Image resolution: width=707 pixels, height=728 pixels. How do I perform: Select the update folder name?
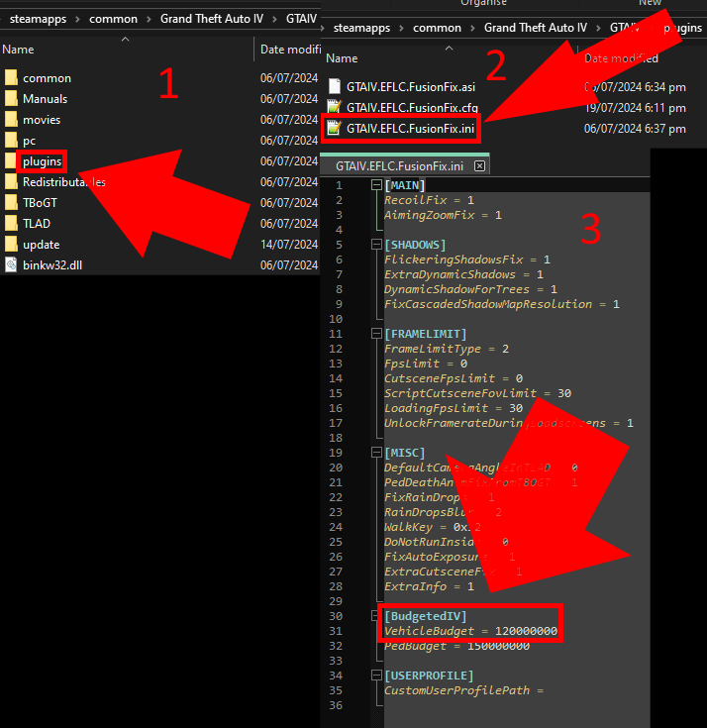(x=42, y=245)
